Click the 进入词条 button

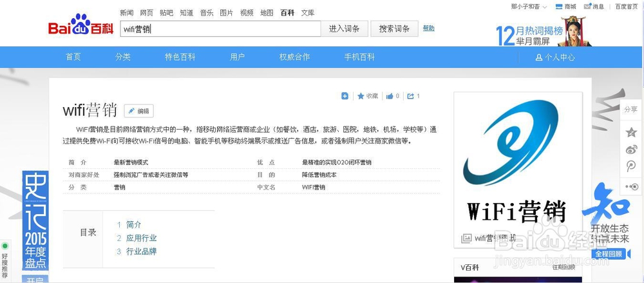(x=344, y=29)
